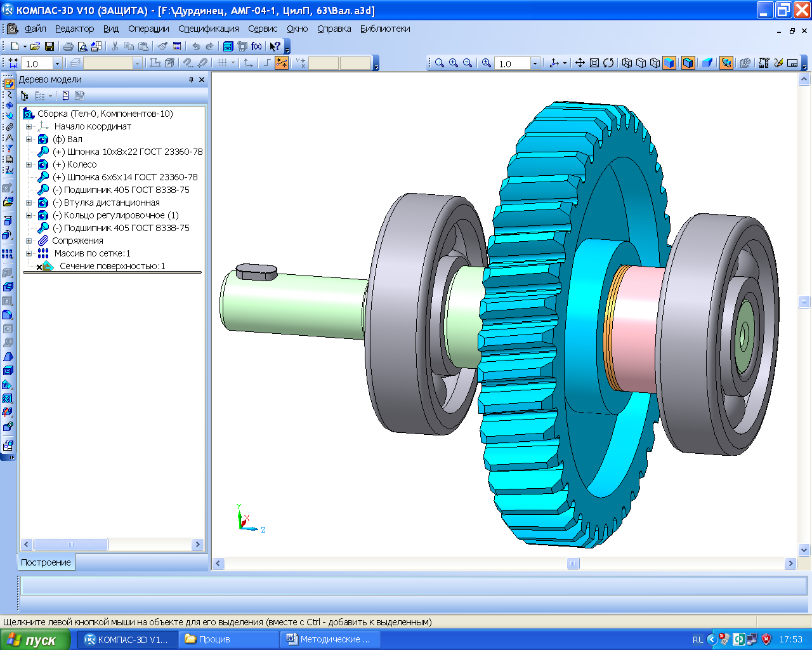Select the Построение tab
This screenshot has width=812, height=650.
[x=46, y=562]
